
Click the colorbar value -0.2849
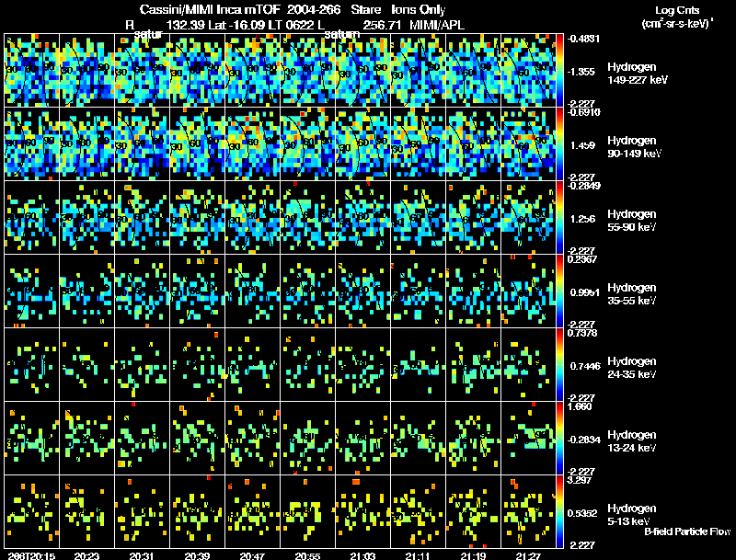584,186
